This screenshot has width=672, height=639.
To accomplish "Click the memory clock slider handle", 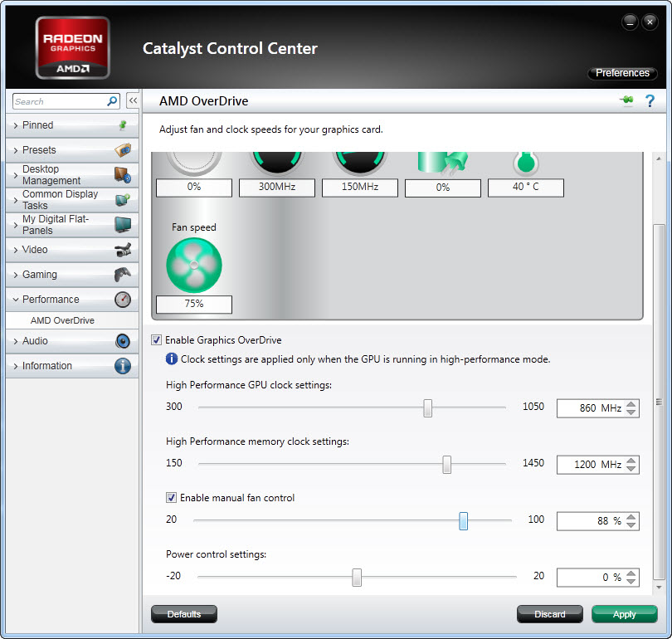I will (447, 465).
